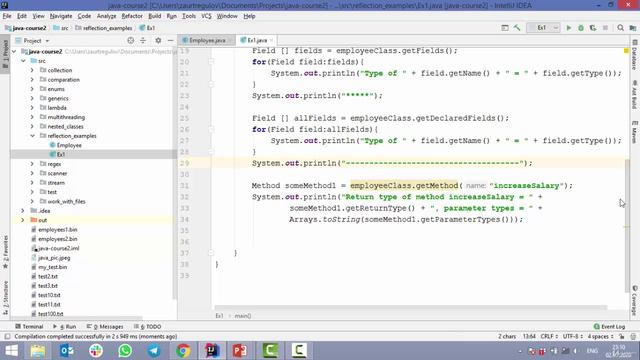
Task: Open the Database side panel
Action: 635,55
